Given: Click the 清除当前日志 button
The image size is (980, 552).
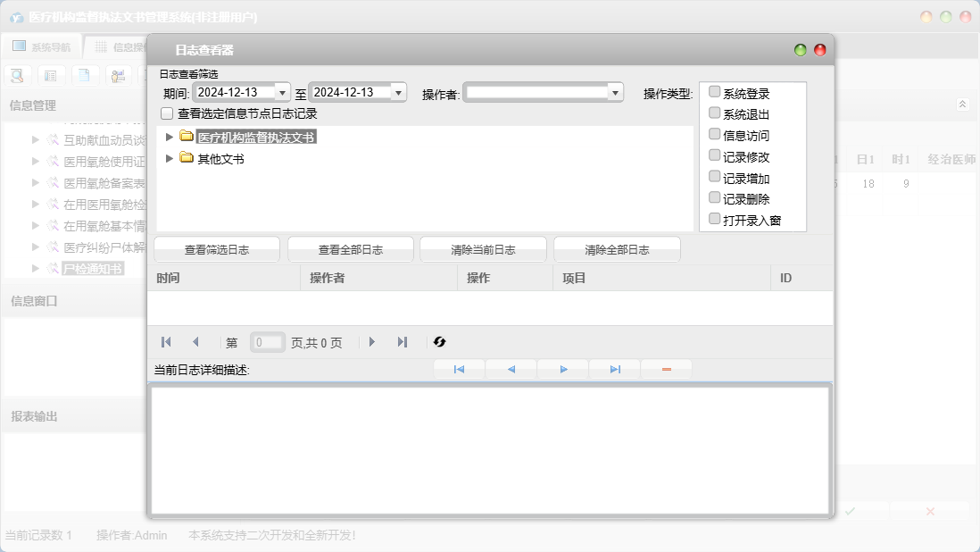Looking at the screenshot, I should (483, 249).
